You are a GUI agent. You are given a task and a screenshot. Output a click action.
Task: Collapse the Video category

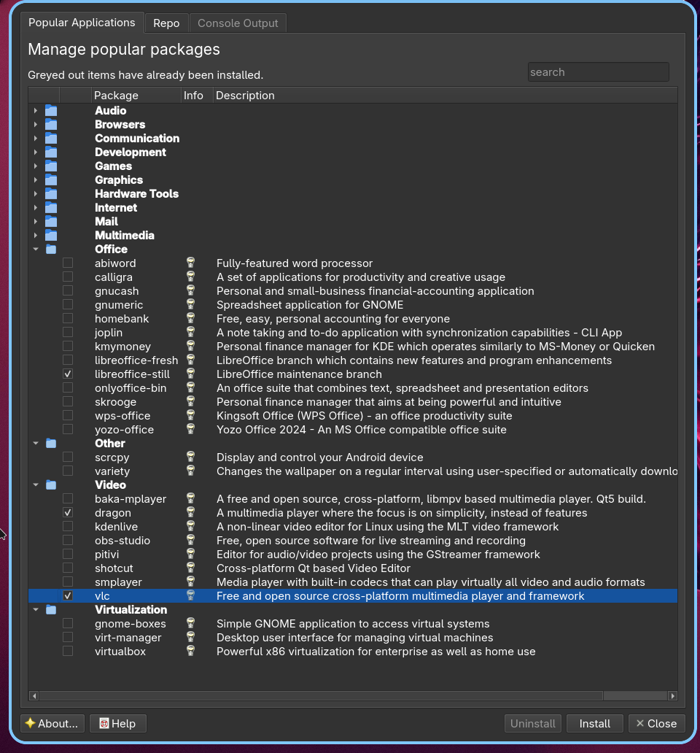tap(36, 485)
